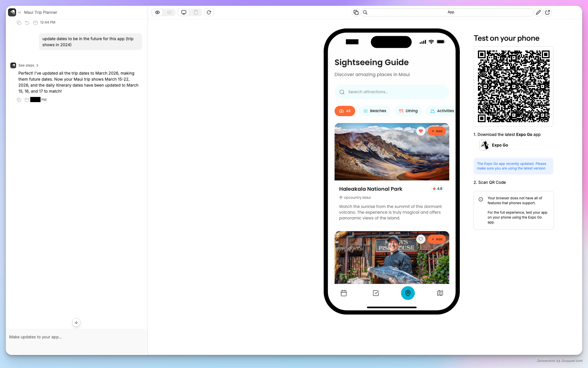
Task: Unfavorite Haleakala National Park heart
Action: 421,131
